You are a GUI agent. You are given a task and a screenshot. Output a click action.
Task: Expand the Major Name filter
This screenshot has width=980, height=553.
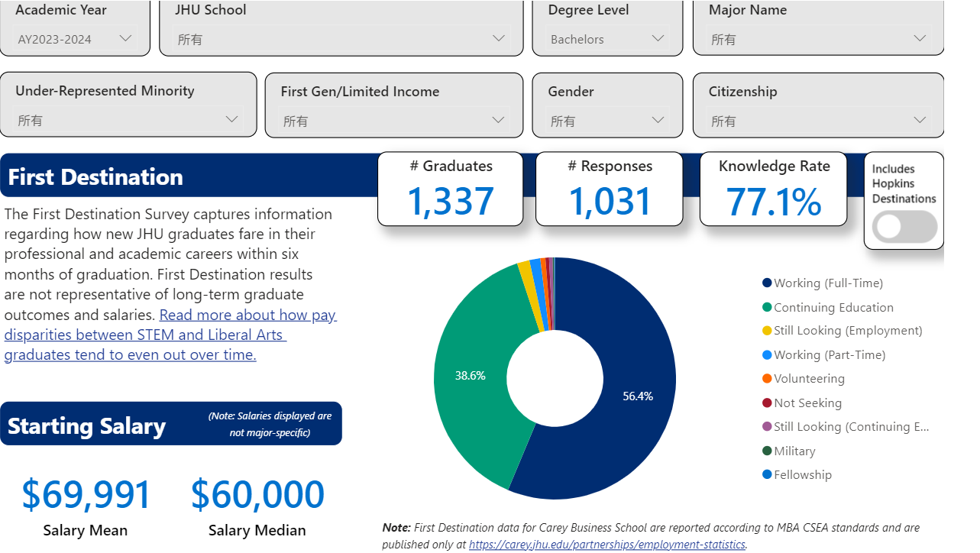pos(817,39)
